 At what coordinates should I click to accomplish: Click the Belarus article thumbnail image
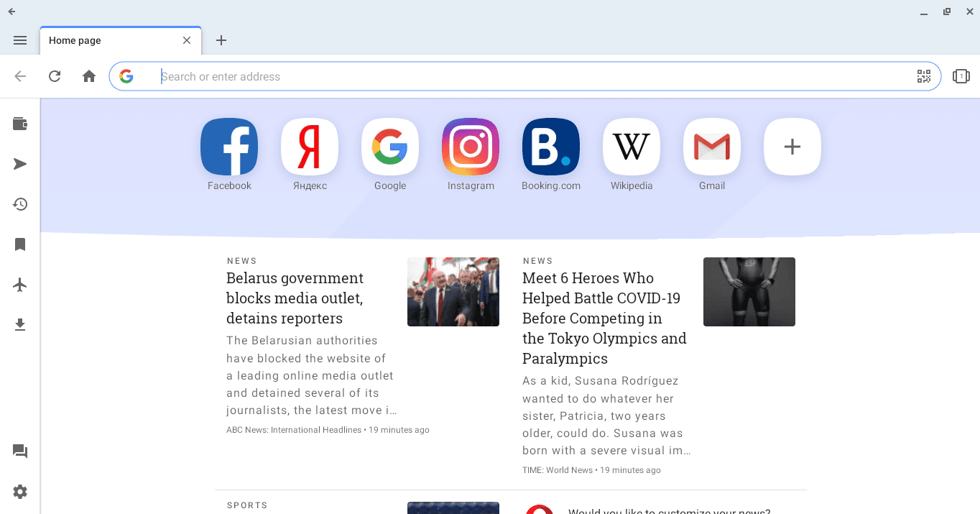tap(453, 292)
